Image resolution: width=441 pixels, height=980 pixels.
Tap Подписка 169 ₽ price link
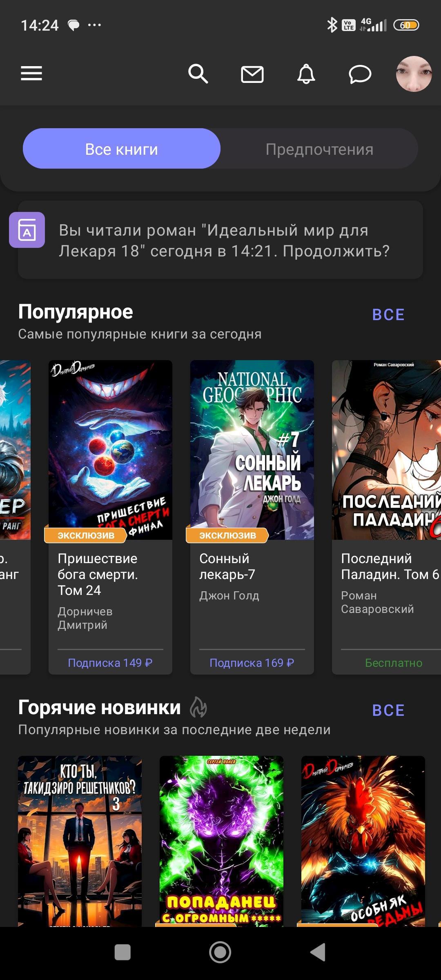tap(252, 663)
